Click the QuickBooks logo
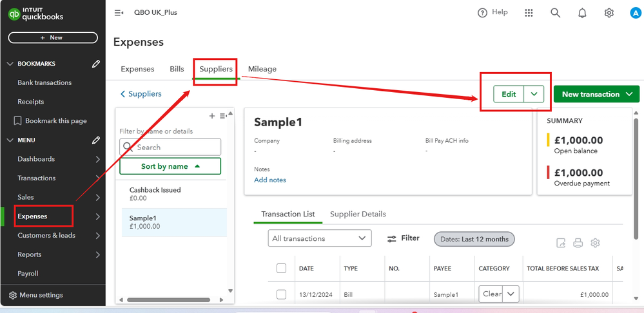This screenshot has height=313, width=644. click(35, 14)
